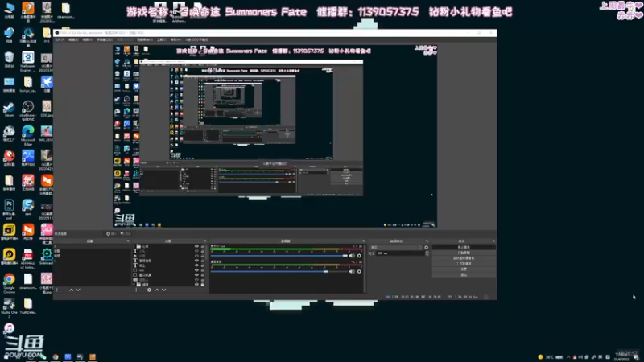Toggle visibility of the 右上 text source
The width and height of the screenshot is (644, 362).
196,265
